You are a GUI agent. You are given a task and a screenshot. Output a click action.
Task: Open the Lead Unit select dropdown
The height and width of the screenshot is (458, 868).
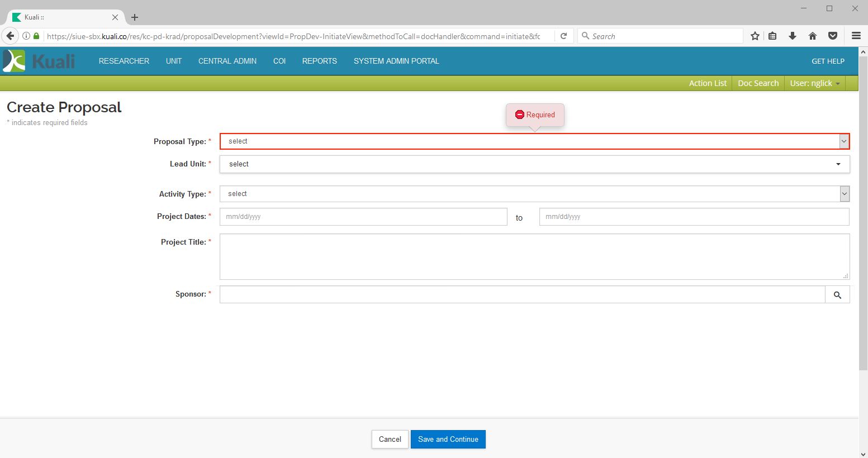534,164
